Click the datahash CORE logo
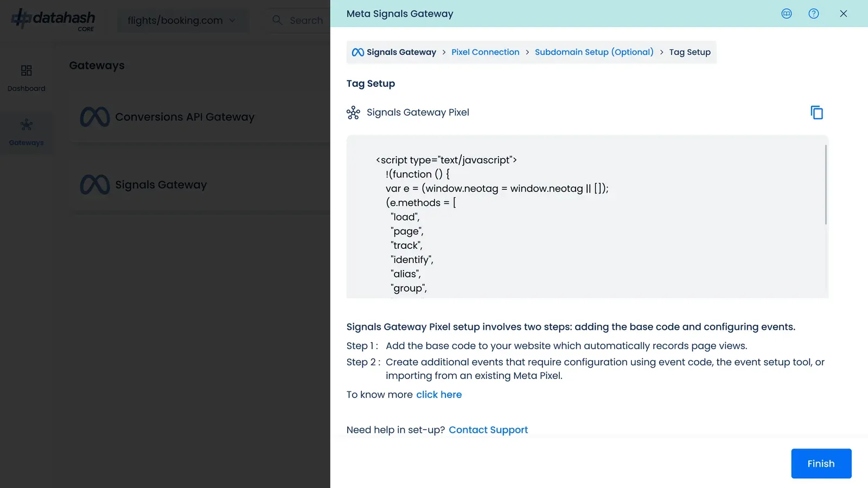 53,20
